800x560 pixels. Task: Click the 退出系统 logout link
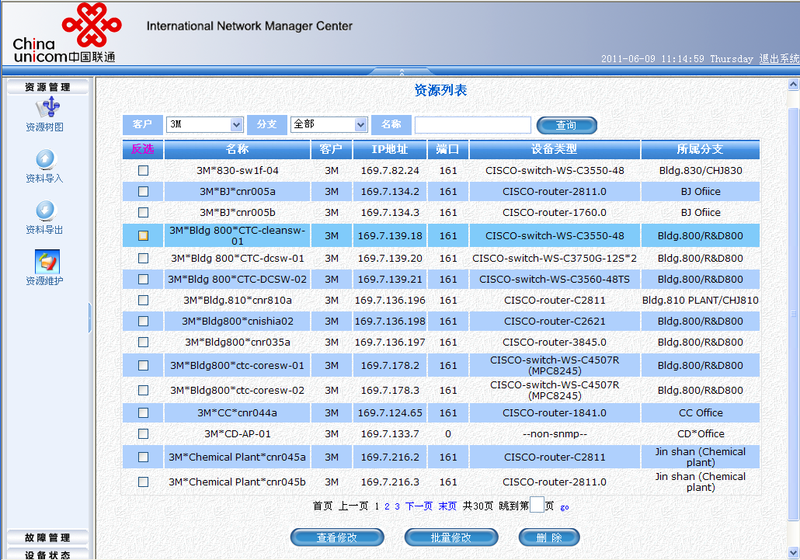coord(779,59)
